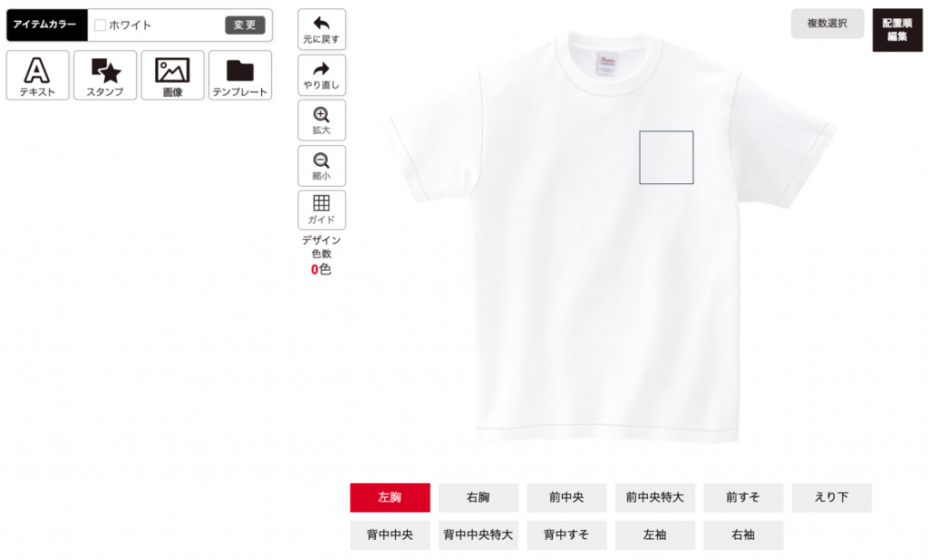Click the left chest print area box
This screenshot has width=928, height=560.
point(666,158)
